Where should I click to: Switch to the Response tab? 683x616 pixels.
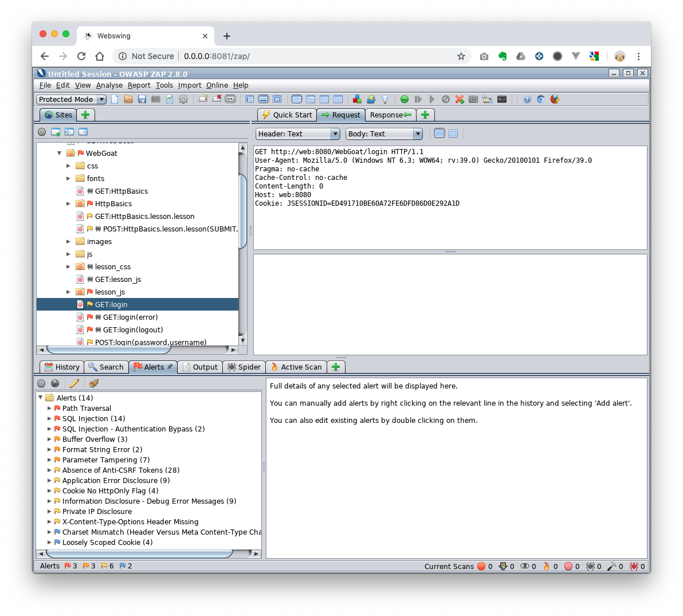point(390,115)
